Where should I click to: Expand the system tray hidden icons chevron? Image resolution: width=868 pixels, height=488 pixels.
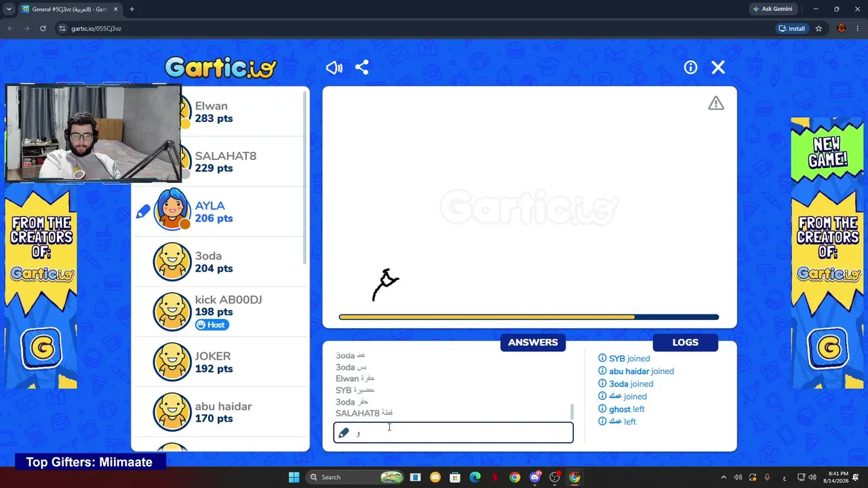click(x=724, y=477)
